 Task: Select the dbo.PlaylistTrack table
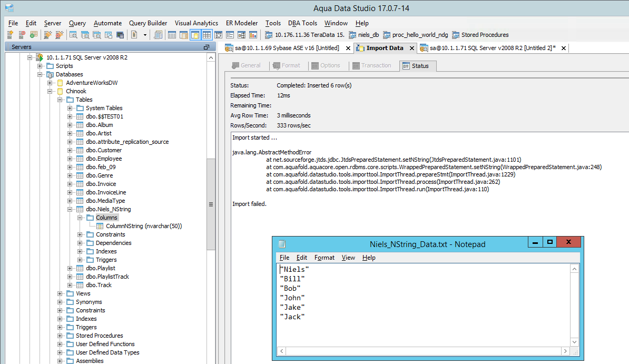pos(107,277)
